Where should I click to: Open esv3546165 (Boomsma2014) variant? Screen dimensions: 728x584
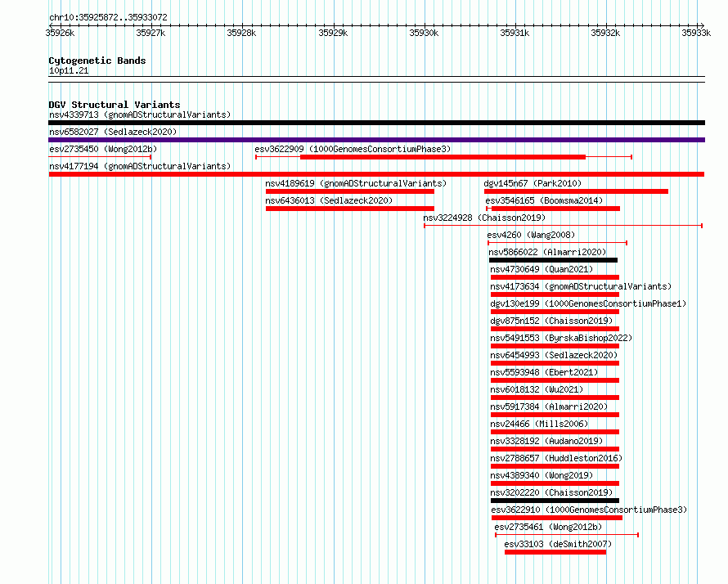coord(544,200)
